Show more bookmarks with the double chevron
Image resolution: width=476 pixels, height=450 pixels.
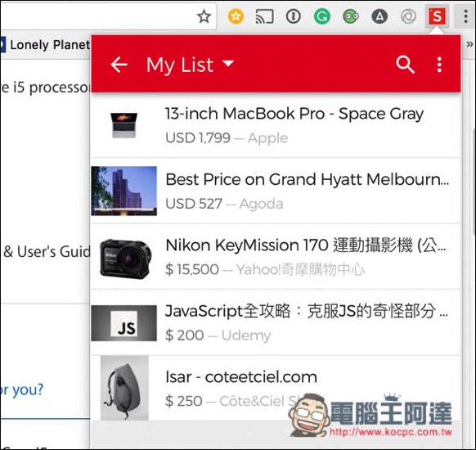click(x=469, y=44)
